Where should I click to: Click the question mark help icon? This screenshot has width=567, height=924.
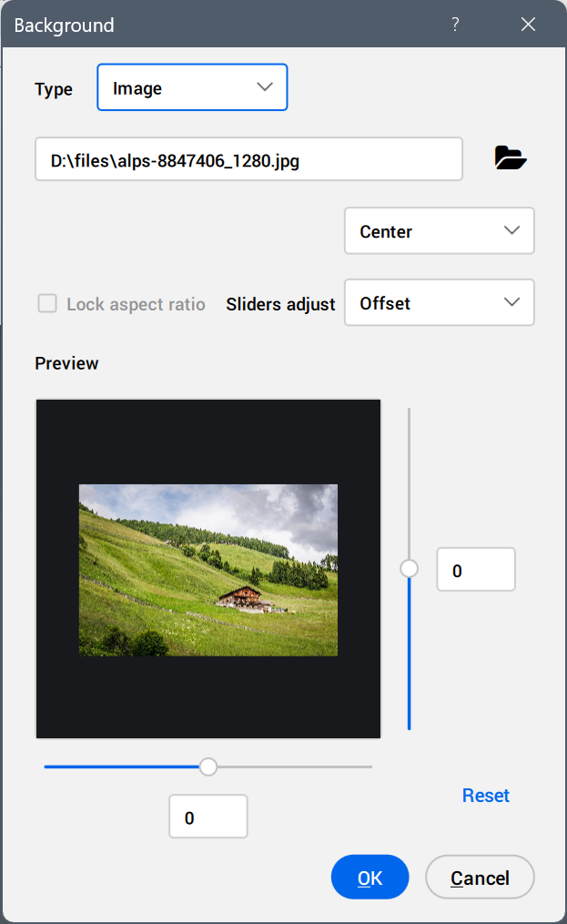pos(455,25)
